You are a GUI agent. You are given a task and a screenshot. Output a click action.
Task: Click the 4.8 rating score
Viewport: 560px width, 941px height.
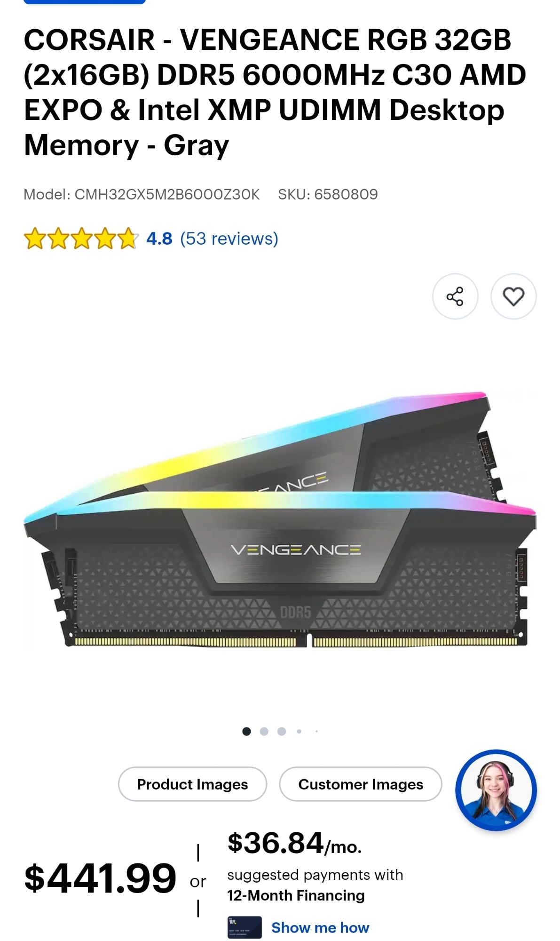[x=159, y=239]
